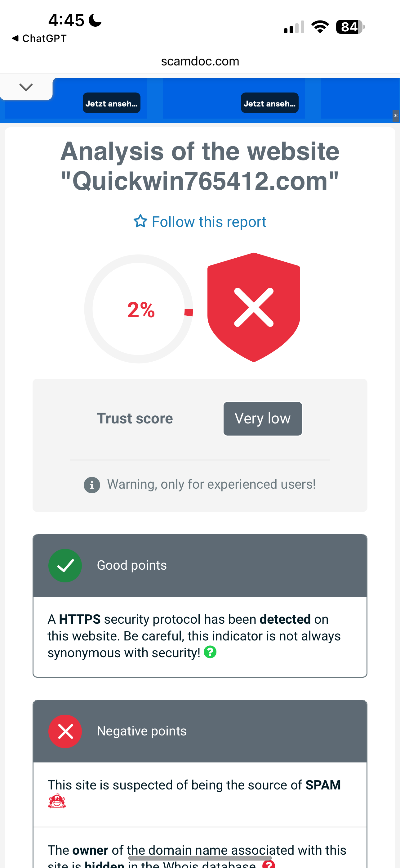The image size is (400, 868).
Task: Tap the second Jetzt ansehen ad button
Action: pyautogui.click(x=269, y=103)
